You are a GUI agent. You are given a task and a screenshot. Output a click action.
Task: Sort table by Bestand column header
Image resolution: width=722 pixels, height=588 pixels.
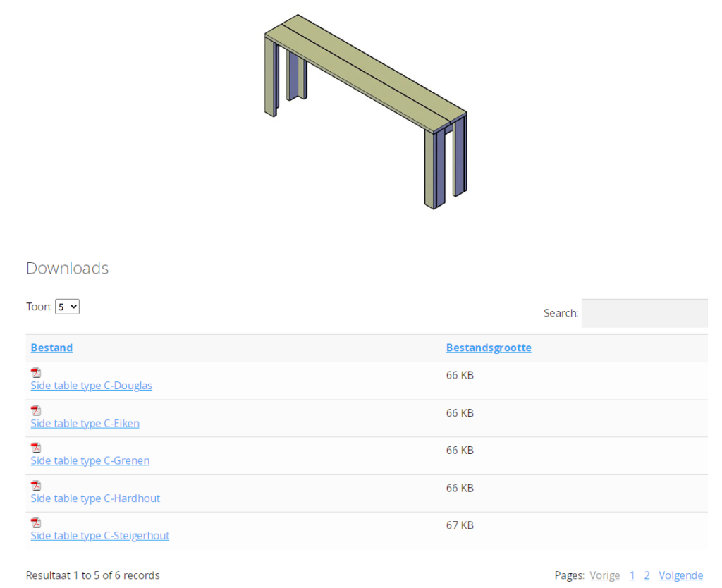(51, 348)
